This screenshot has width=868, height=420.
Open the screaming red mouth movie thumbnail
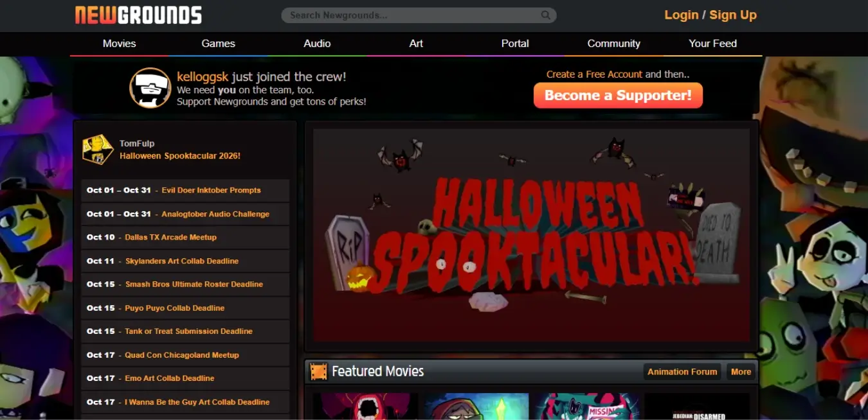pyautogui.click(x=365, y=407)
